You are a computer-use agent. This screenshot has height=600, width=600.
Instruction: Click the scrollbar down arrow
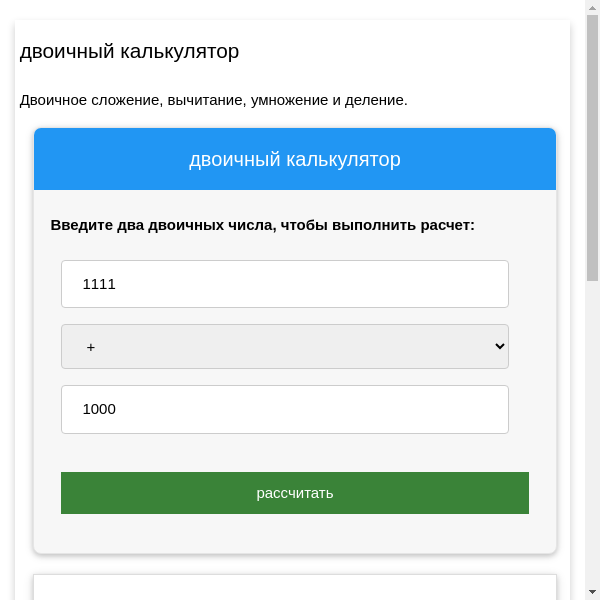click(x=592, y=593)
